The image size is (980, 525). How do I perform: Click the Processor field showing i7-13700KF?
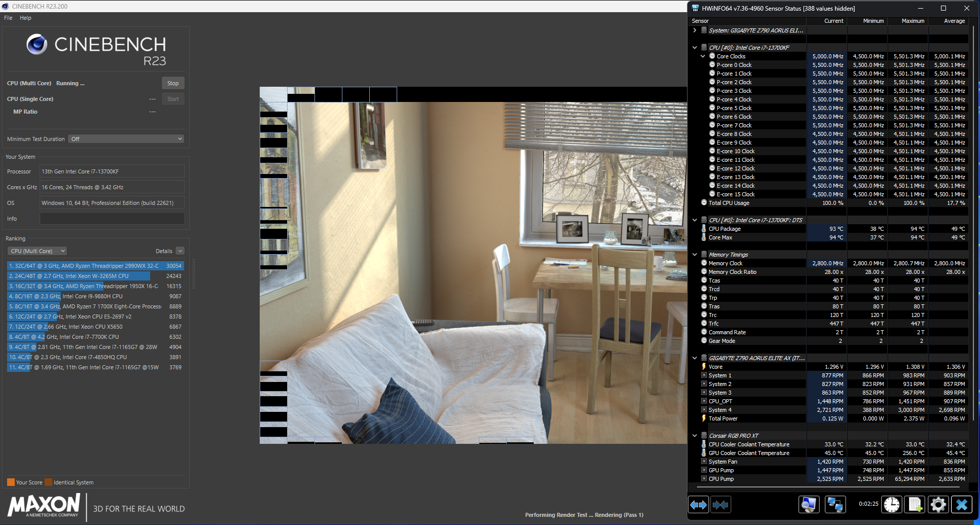pos(112,171)
